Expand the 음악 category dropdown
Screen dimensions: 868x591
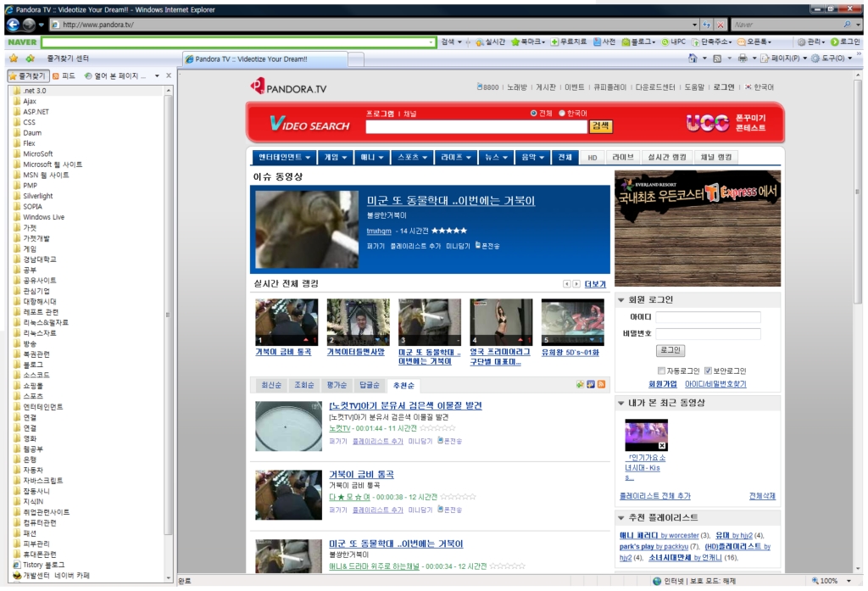(533, 158)
